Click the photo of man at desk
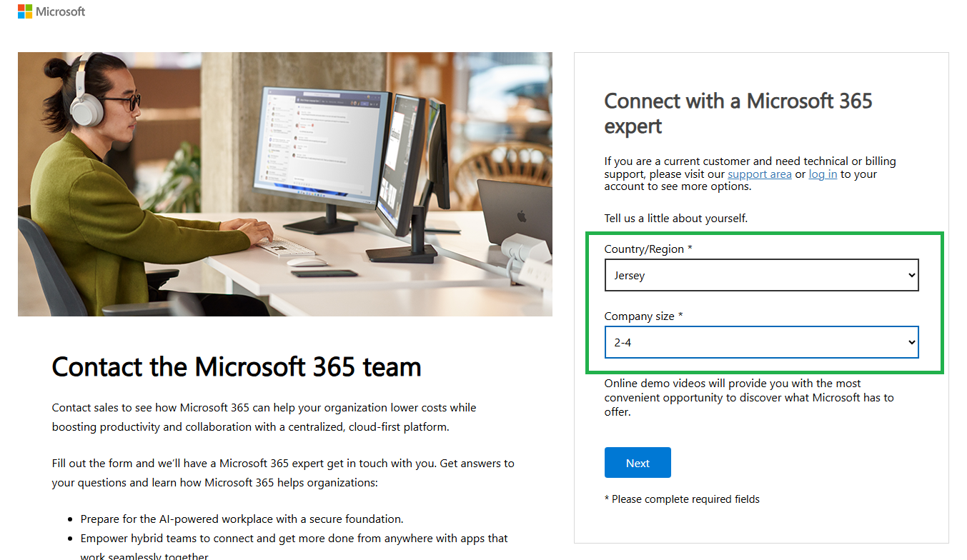Screen dimensions: 967x560 coord(285,184)
